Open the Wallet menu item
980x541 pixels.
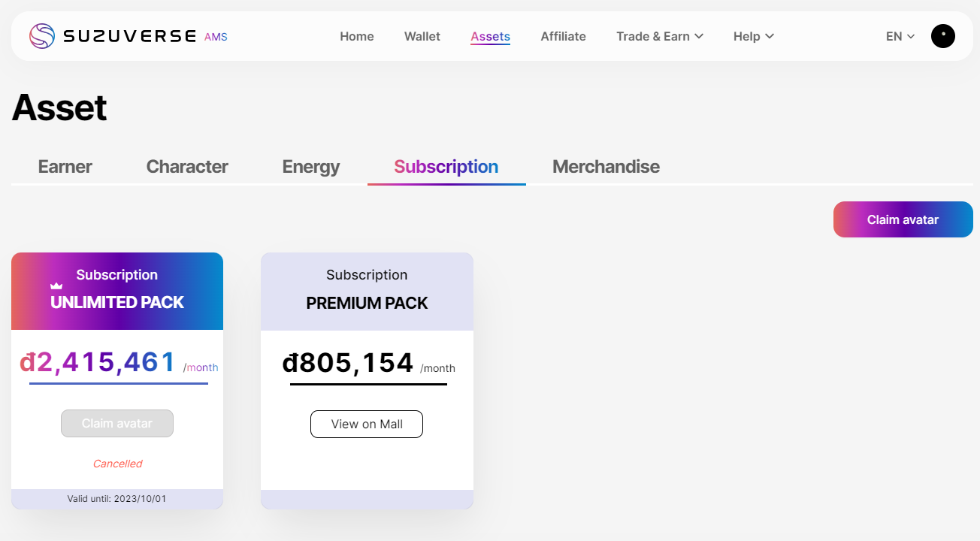click(x=422, y=36)
